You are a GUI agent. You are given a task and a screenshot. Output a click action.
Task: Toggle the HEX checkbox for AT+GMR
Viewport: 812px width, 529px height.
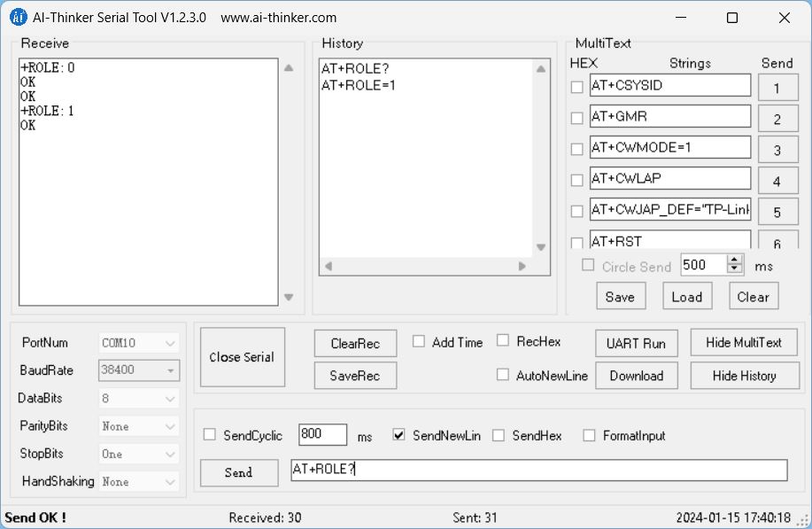point(577,118)
